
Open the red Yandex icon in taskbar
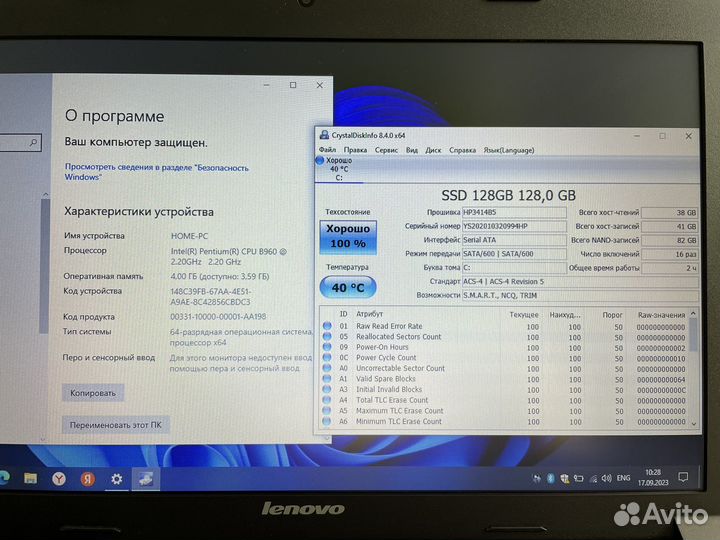click(x=88, y=479)
